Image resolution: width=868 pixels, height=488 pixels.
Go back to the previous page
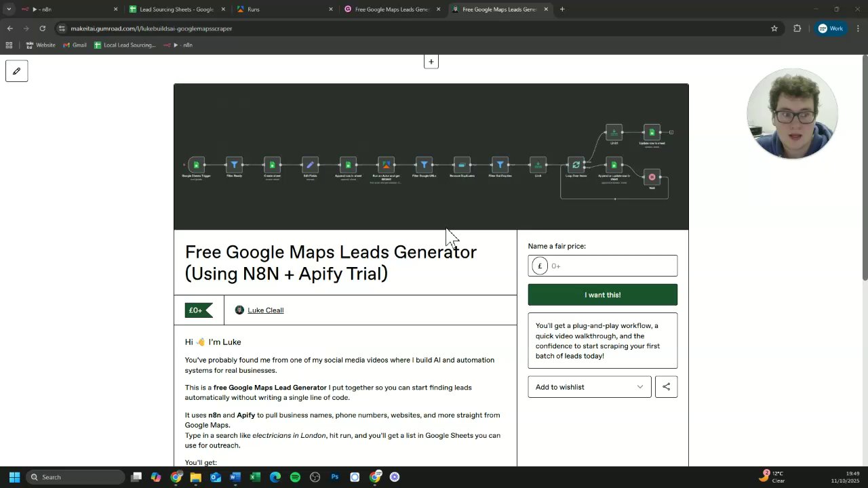coord(9,28)
